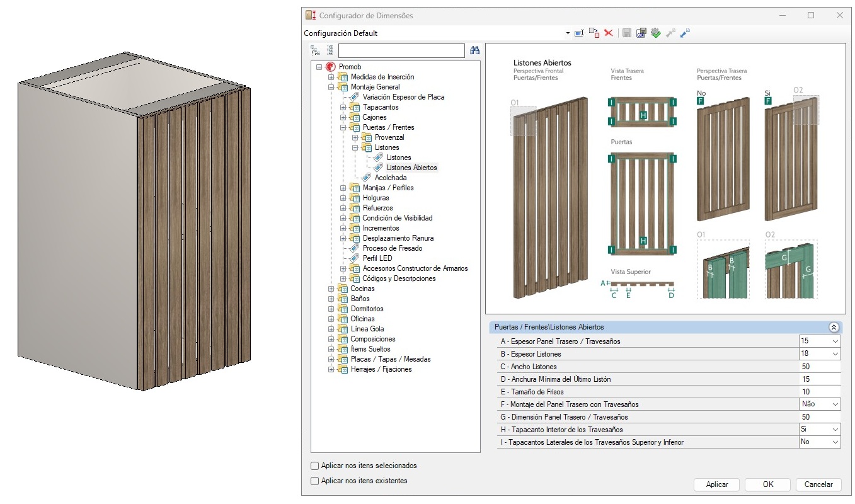The height and width of the screenshot is (504, 855).
Task: Click the 'Aplicar' button
Action: click(x=717, y=484)
